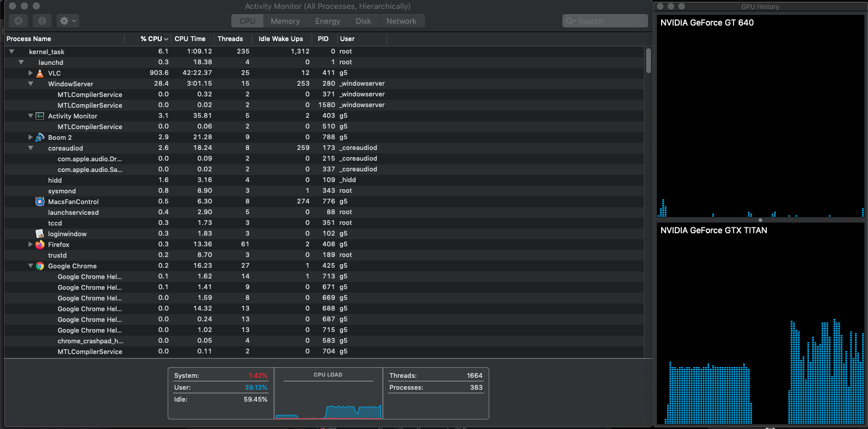Image resolution: width=868 pixels, height=429 pixels.
Task: Collapse the Activity Monitor row
Action: click(31, 116)
